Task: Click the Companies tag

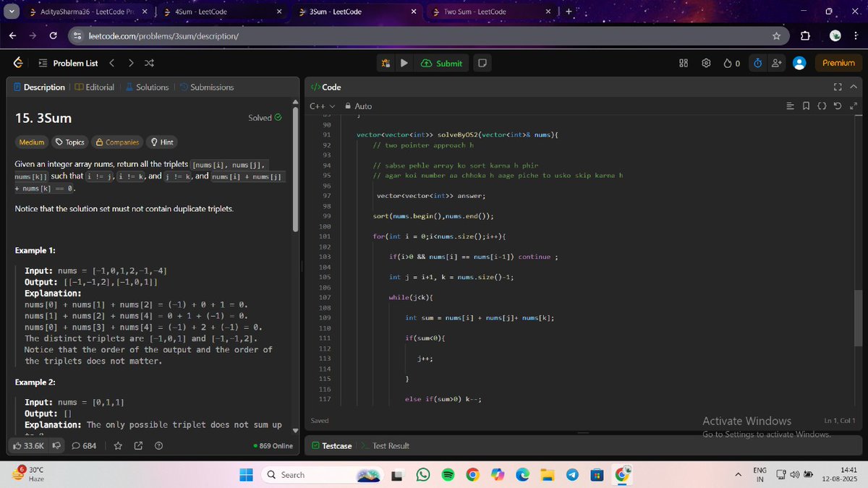Action: point(117,142)
